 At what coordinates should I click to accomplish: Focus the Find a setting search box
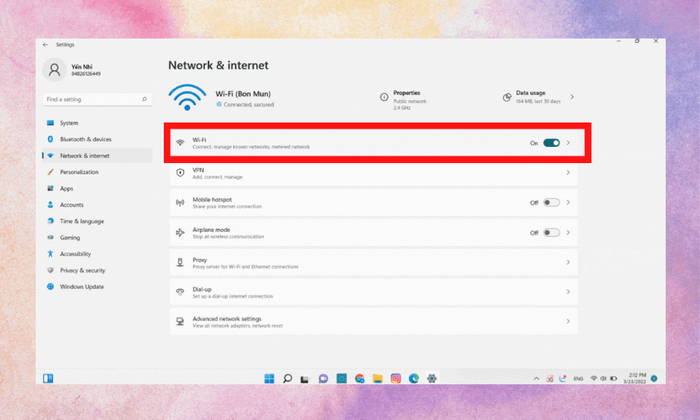(97, 99)
